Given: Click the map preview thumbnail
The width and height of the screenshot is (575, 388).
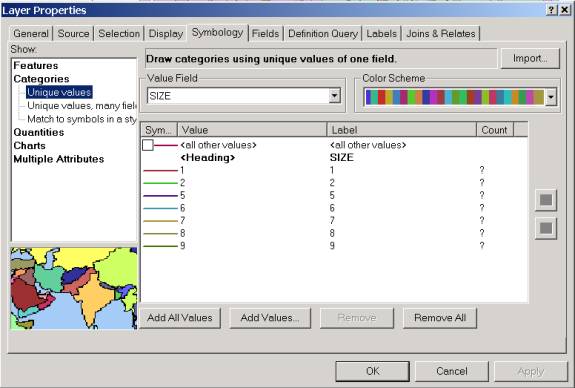Looking at the screenshot, I should click(74, 288).
